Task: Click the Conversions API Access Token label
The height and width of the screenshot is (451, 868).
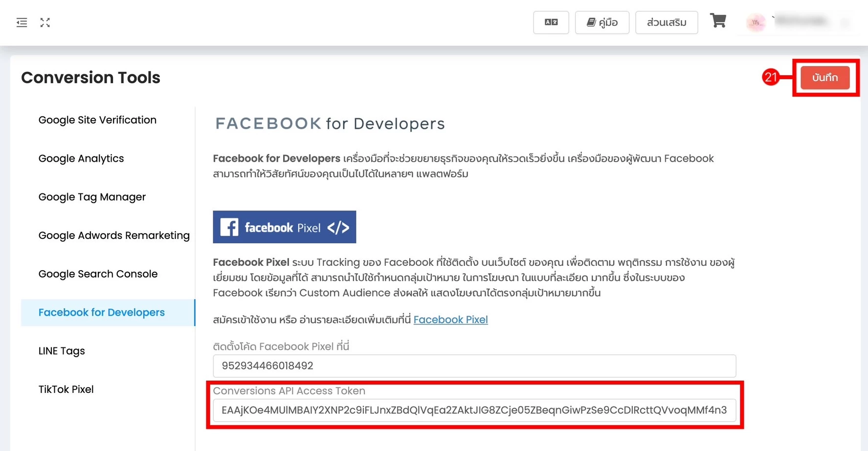Action: (289, 391)
